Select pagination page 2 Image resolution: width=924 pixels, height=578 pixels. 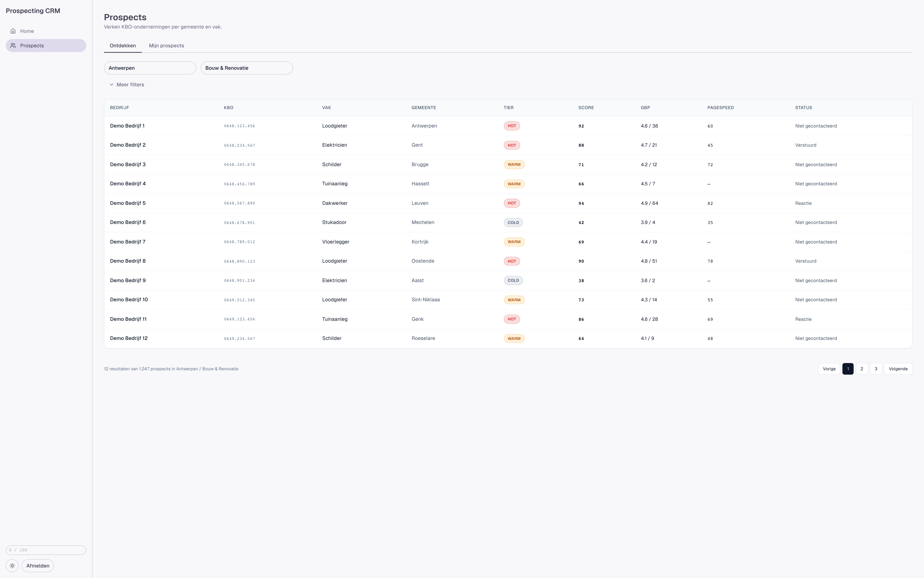point(862,369)
